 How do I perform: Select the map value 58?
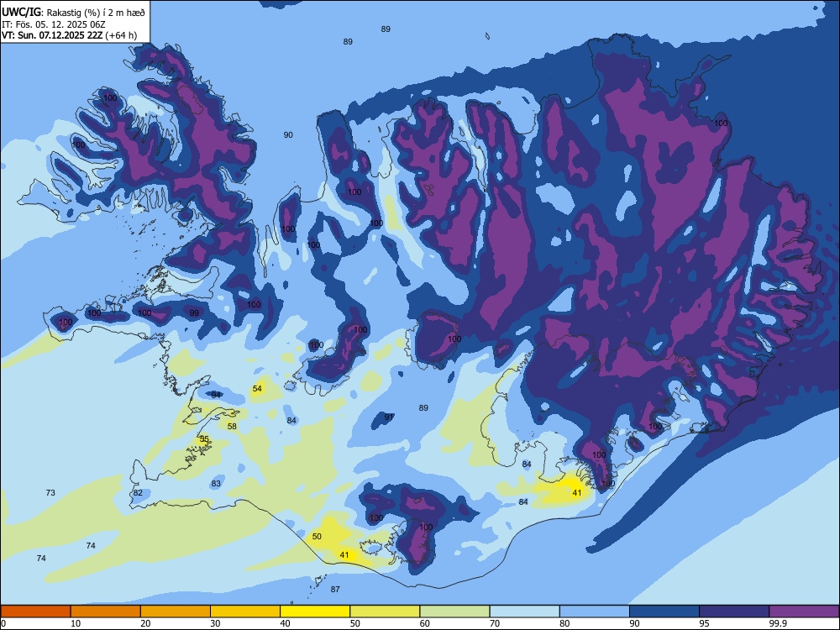tap(232, 427)
